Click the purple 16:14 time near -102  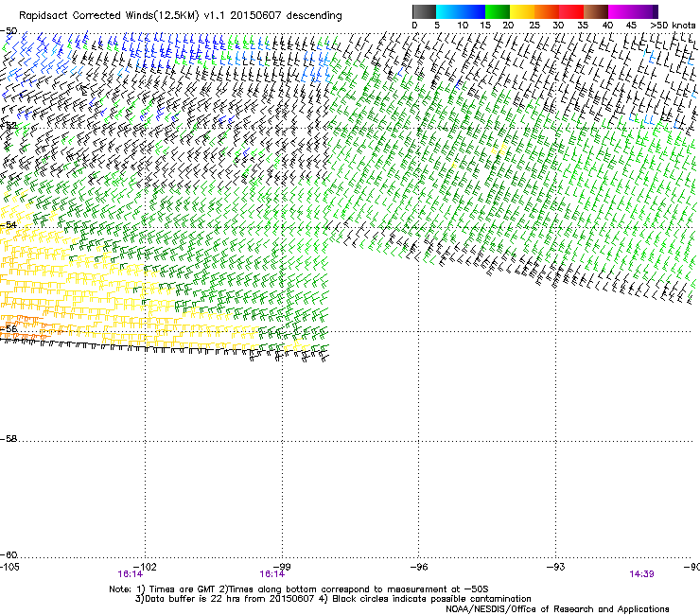(130, 574)
